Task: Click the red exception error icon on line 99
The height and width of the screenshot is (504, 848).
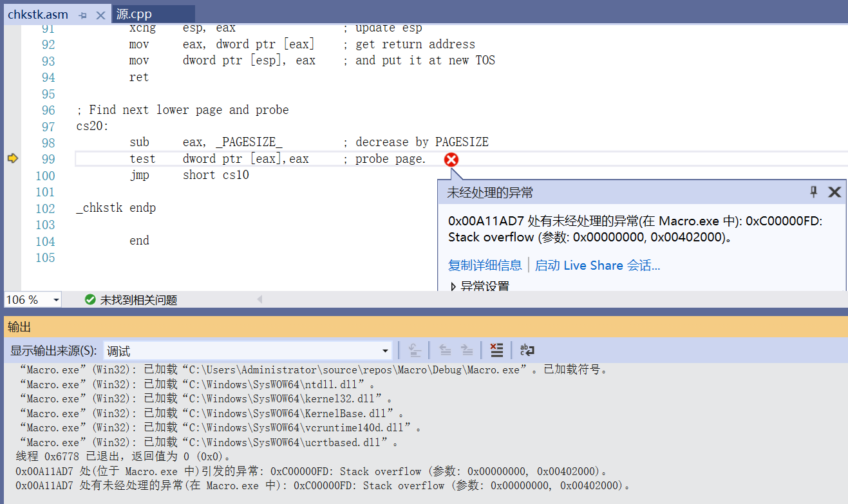Action: coord(451,160)
